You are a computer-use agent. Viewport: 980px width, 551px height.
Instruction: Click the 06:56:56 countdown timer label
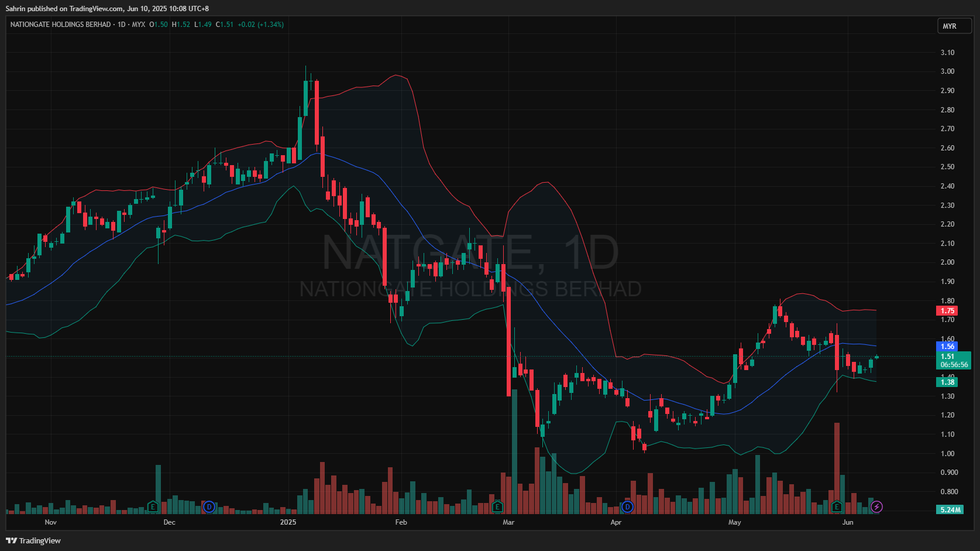click(x=954, y=365)
